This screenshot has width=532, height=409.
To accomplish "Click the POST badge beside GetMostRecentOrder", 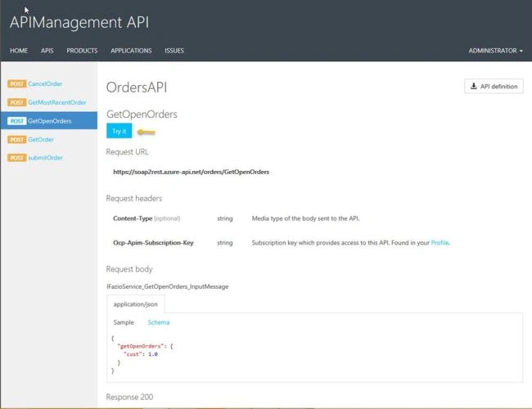I will [17, 102].
